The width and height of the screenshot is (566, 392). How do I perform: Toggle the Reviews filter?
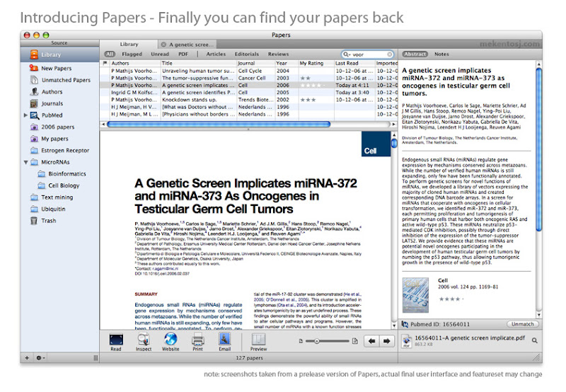[278, 54]
